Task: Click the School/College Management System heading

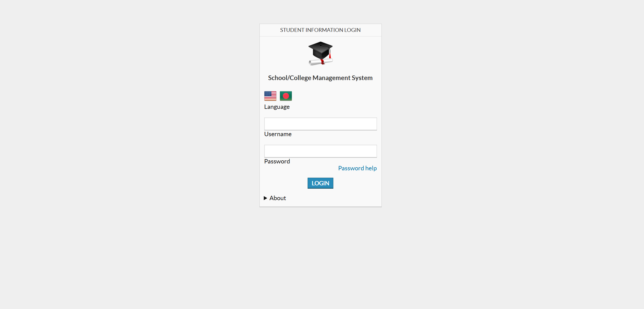Action: point(320,78)
